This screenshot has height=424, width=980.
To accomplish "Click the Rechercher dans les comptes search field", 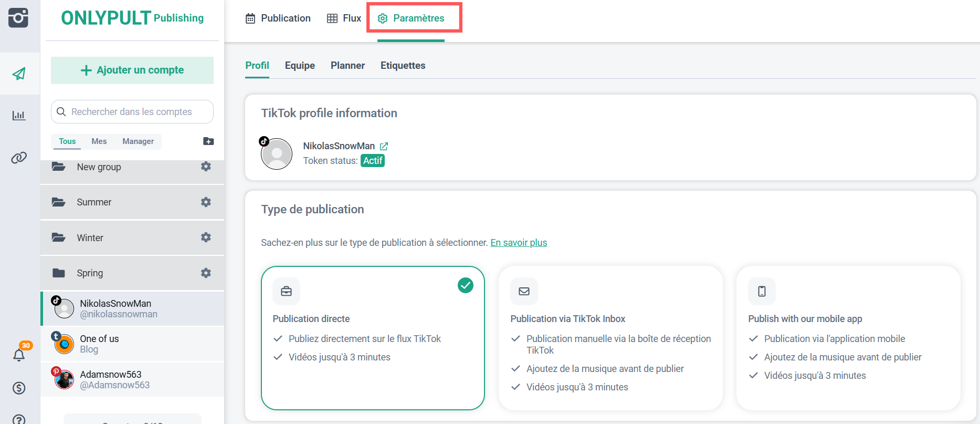I will point(132,112).
